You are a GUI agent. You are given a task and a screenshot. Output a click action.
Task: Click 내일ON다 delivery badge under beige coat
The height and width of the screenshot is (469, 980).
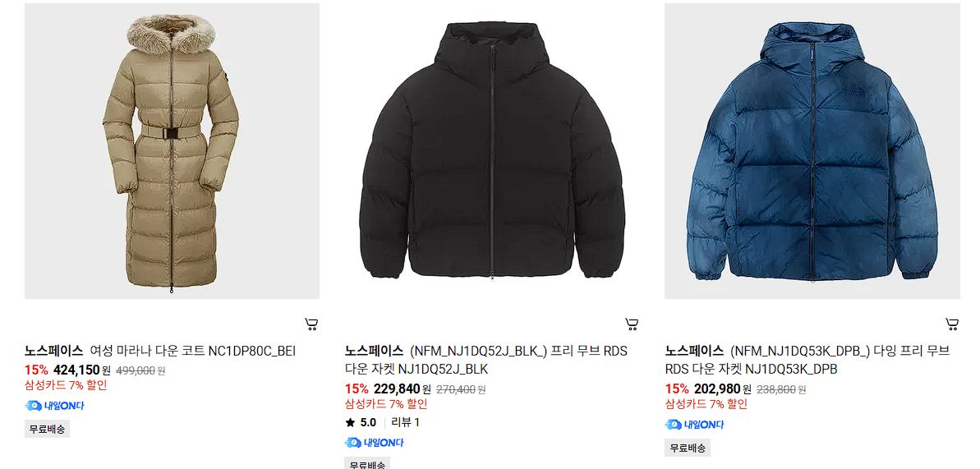point(54,405)
